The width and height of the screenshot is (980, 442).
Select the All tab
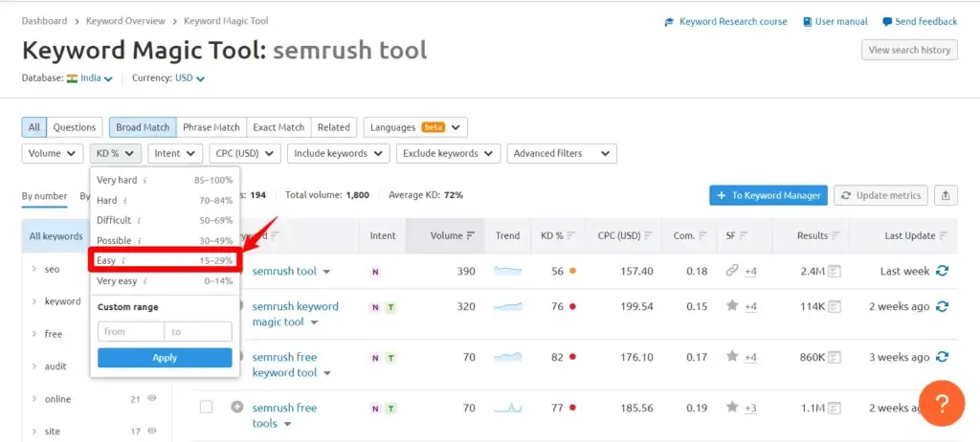[33, 127]
